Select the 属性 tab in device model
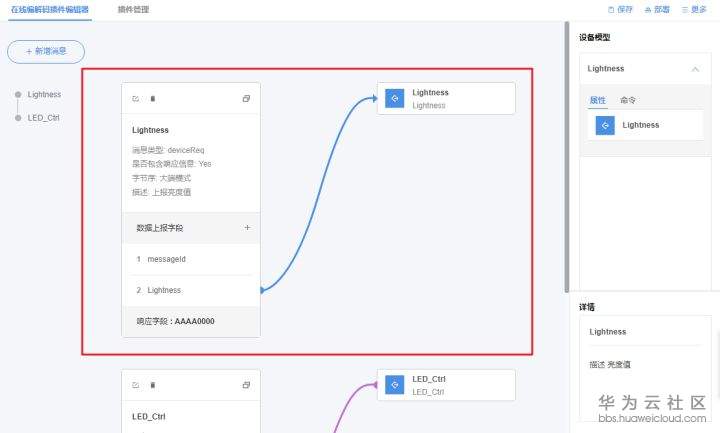This screenshot has height=433, width=720. [598, 100]
